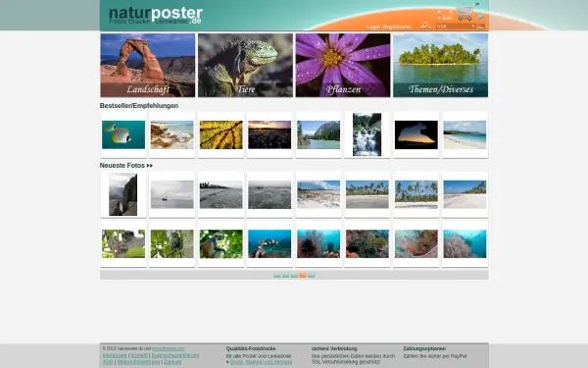
Task: Open the last beach thumbnail in first row
Action: 465,194
